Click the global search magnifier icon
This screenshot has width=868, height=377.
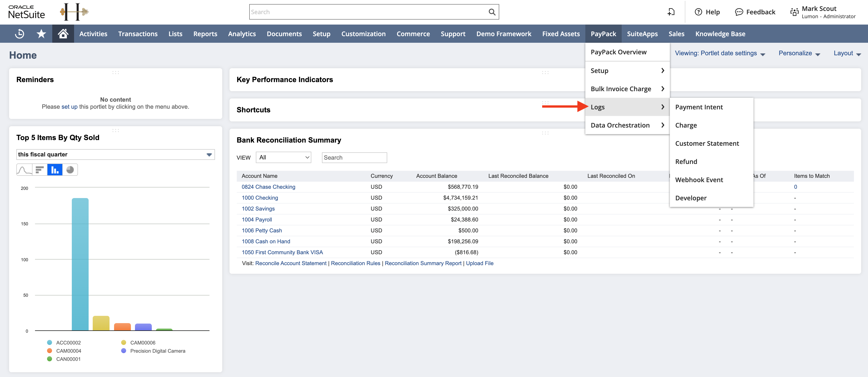pos(492,12)
